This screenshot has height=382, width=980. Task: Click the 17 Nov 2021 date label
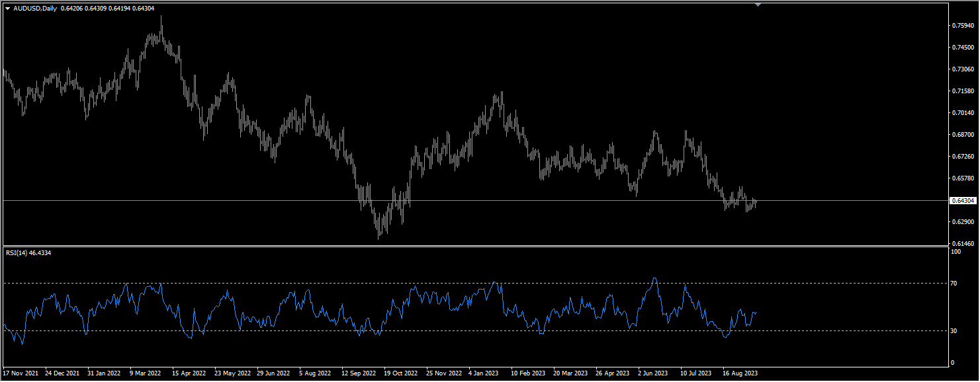click(x=21, y=373)
